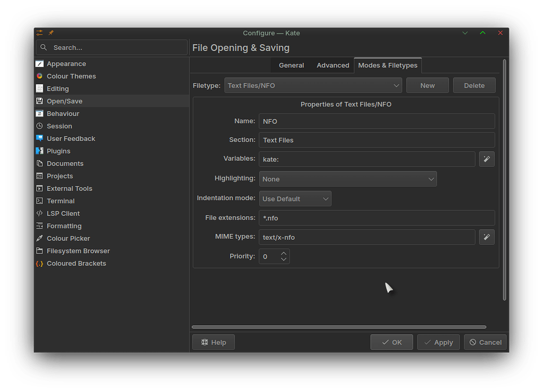Open the Coloured Brackets settings
Screen dimensions: 543x392
click(76, 263)
